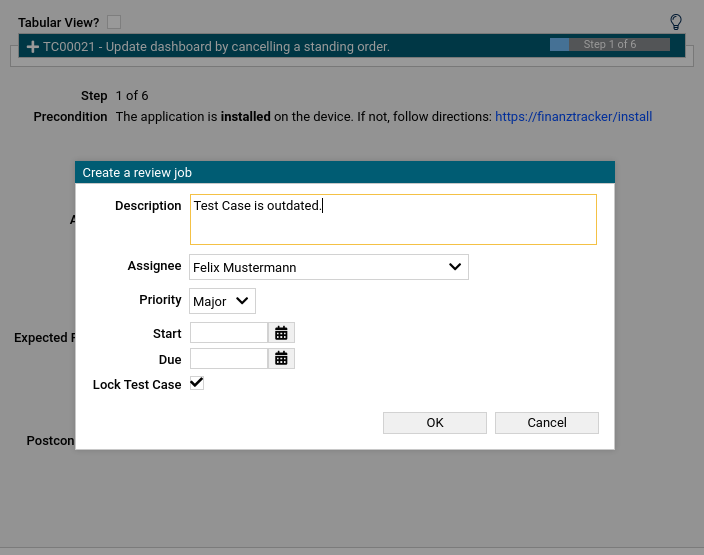This screenshot has height=555, width=704.
Task: Click the Tabular View? label
Action: (x=58, y=22)
